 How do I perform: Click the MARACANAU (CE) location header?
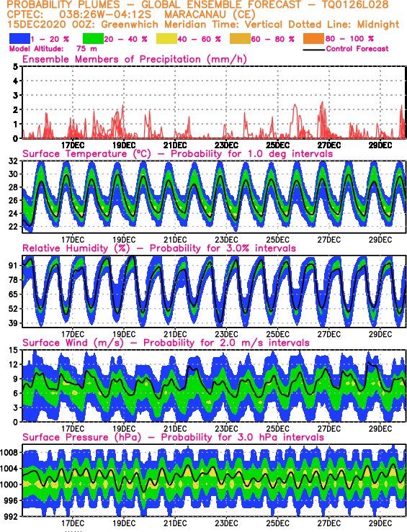[x=210, y=14]
